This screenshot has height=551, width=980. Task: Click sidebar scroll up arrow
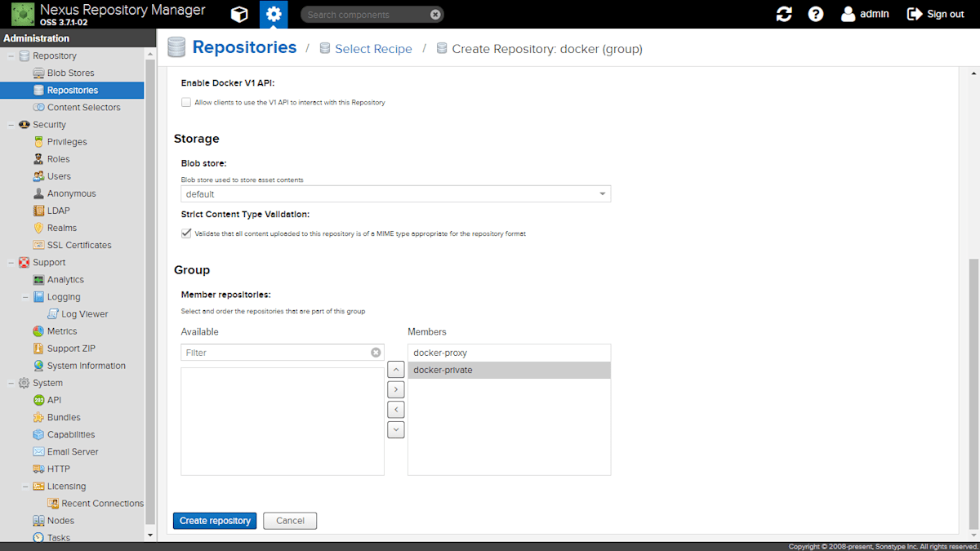149,53
